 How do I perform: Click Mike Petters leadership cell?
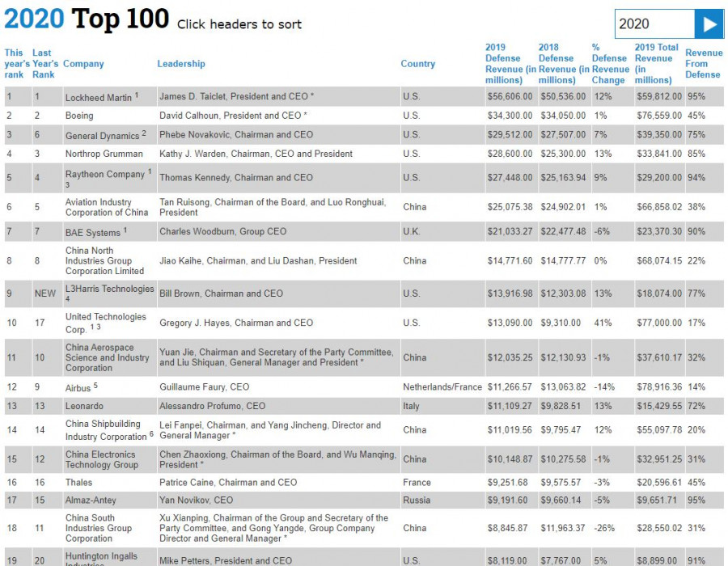(x=278, y=557)
